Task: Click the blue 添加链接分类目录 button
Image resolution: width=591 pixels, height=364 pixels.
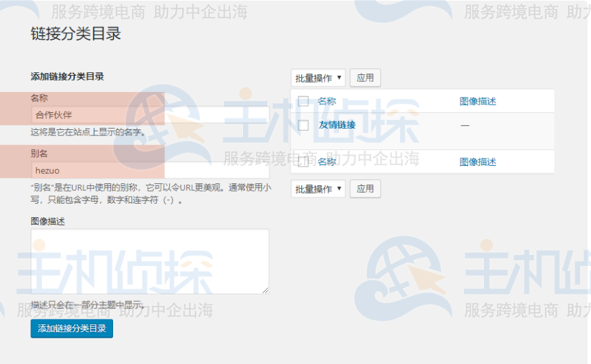Action: point(72,328)
